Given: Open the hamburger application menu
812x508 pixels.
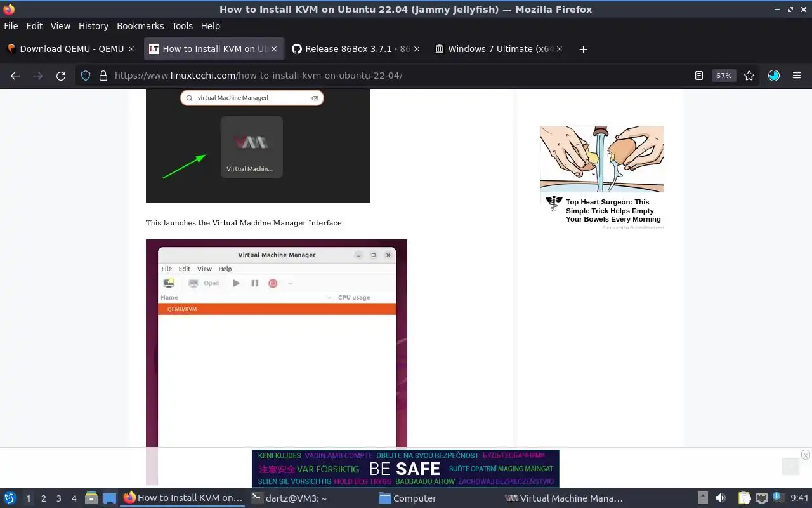Looking at the screenshot, I should click(x=797, y=76).
